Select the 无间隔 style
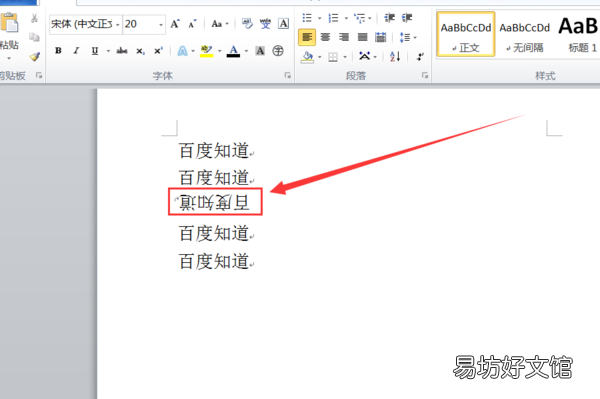 524,35
